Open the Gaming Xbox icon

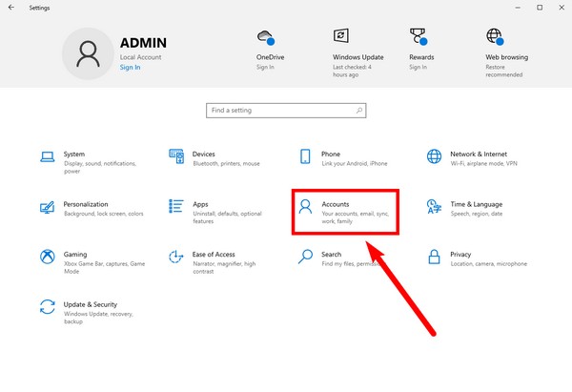click(48, 258)
